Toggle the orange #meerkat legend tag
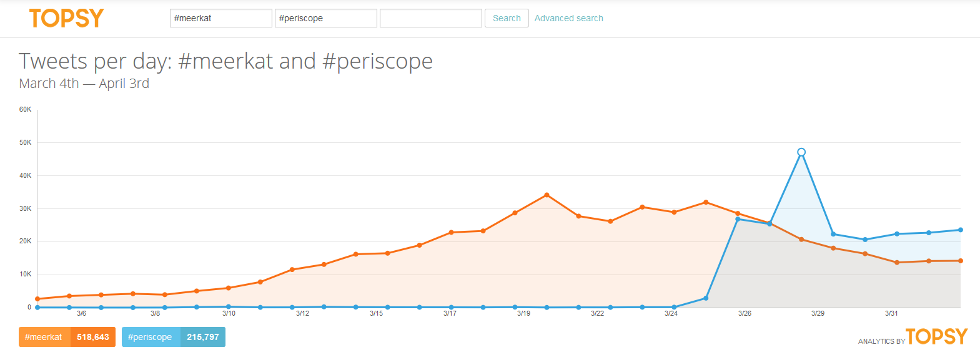 [x=44, y=337]
